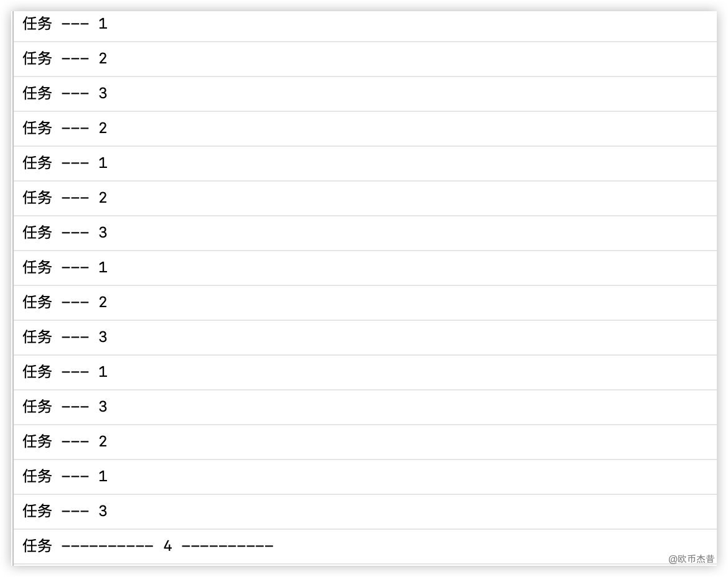The width and height of the screenshot is (728, 577).
Task: Click the fifteenth log row, "任务 --- 3"
Action: pos(65,512)
